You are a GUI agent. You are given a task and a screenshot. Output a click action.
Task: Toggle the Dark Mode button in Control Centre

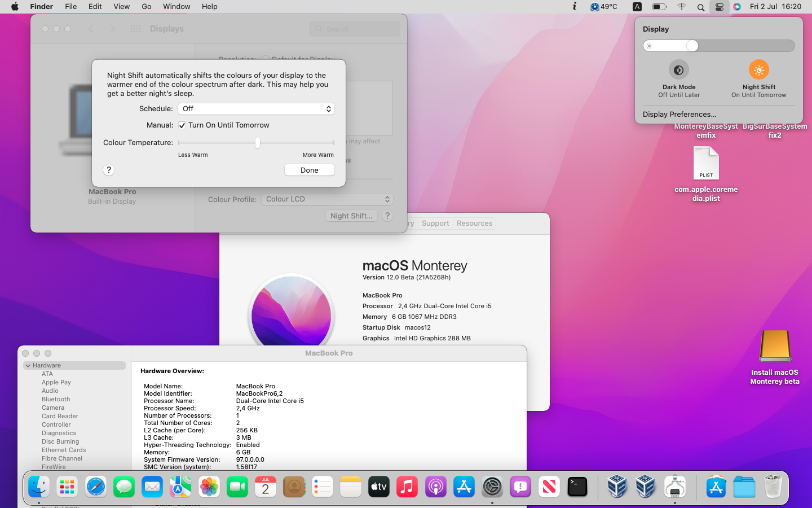point(678,70)
